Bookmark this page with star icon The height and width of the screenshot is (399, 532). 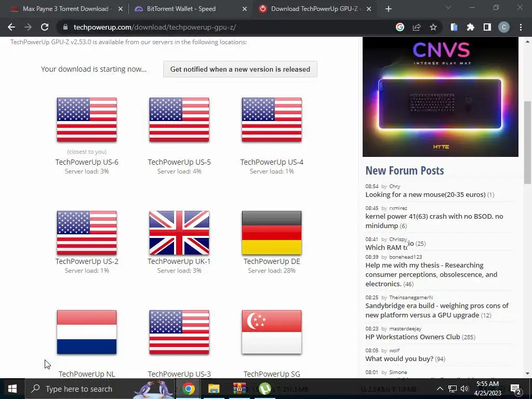[x=433, y=27]
